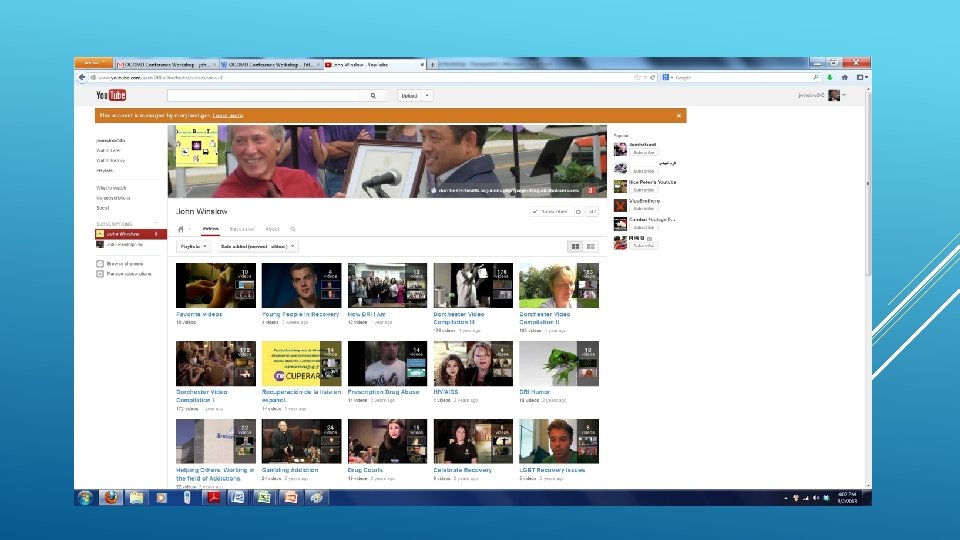This screenshot has width=960, height=540.
Task: Open the DRI Humor frog thumbnail
Action: (x=559, y=364)
